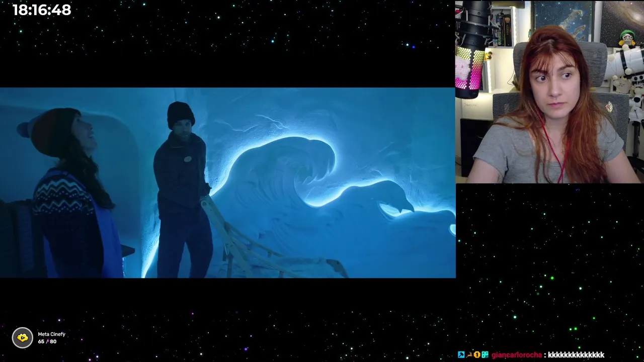Click the yellow Cinefy popcorn goal icon
644x362 pixels.
(23, 338)
